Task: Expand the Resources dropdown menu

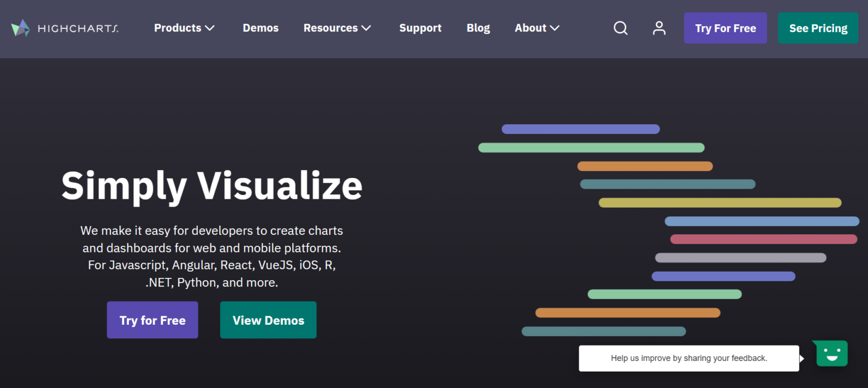Action: (x=337, y=28)
